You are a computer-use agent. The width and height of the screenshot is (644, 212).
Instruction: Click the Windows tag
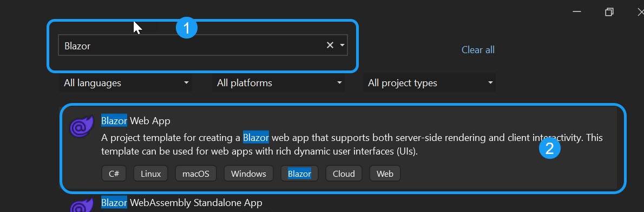pyautogui.click(x=248, y=174)
